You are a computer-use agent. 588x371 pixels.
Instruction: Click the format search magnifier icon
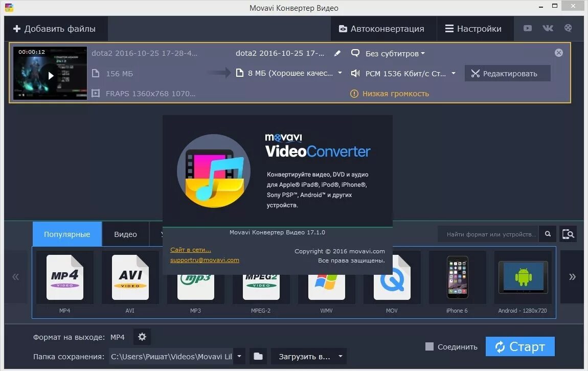point(548,234)
